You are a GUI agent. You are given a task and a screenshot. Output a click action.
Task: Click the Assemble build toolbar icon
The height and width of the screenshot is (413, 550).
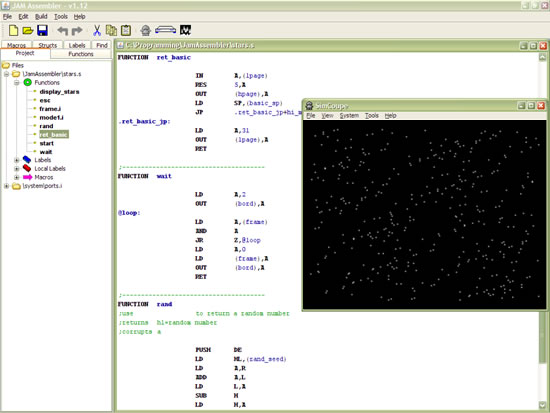[x=146, y=31]
